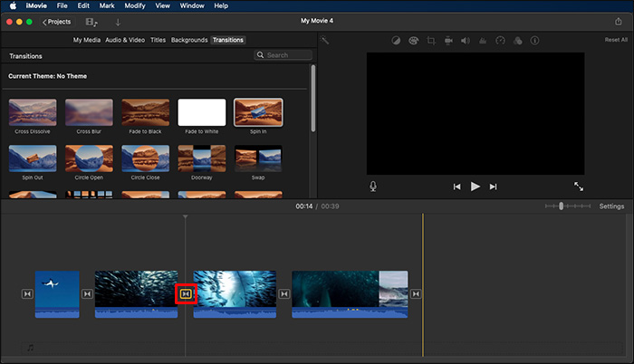This screenshot has width=634, height=364.
Task: Open the clip filter and audio effects tool
Action: (516, 41)
